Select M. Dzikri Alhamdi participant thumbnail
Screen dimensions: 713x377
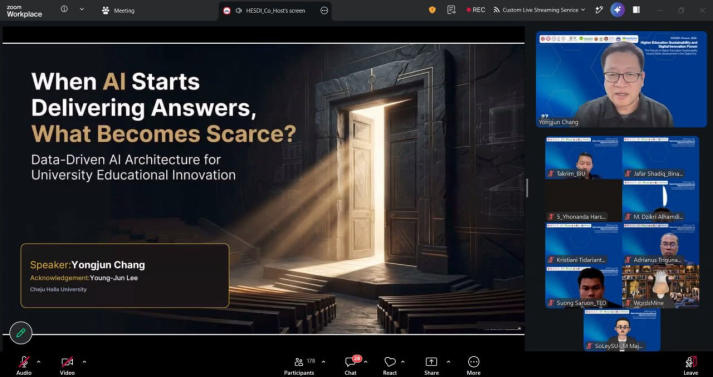[x=661, y=201]
